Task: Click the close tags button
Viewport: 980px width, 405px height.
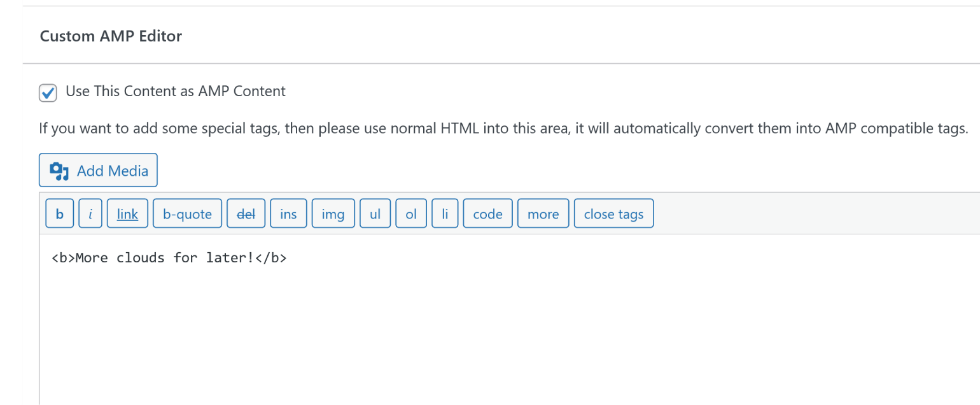Action: pos(613,214)
